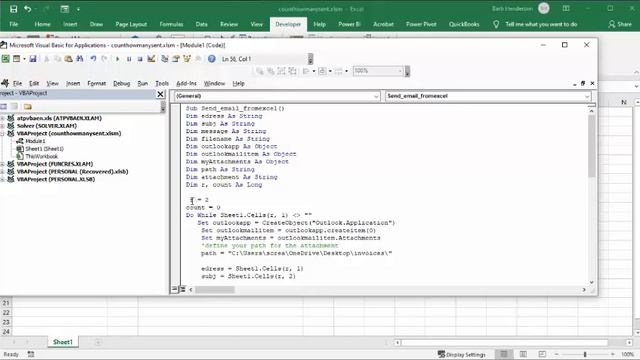Click the code window horizontal scrollbar thumb
The image size is (640, 360).
(x=215, y=289)
